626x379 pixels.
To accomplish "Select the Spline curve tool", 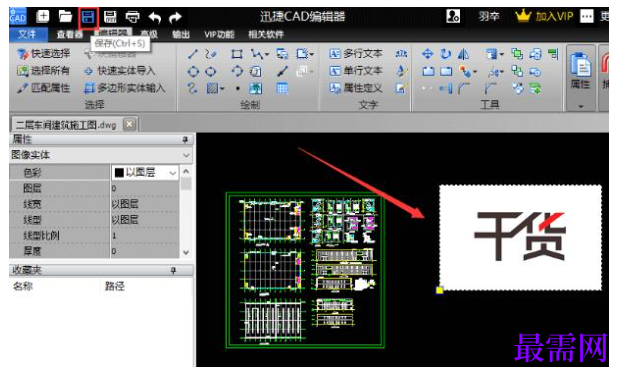I will pyautogui.click(x=192, y=88).
